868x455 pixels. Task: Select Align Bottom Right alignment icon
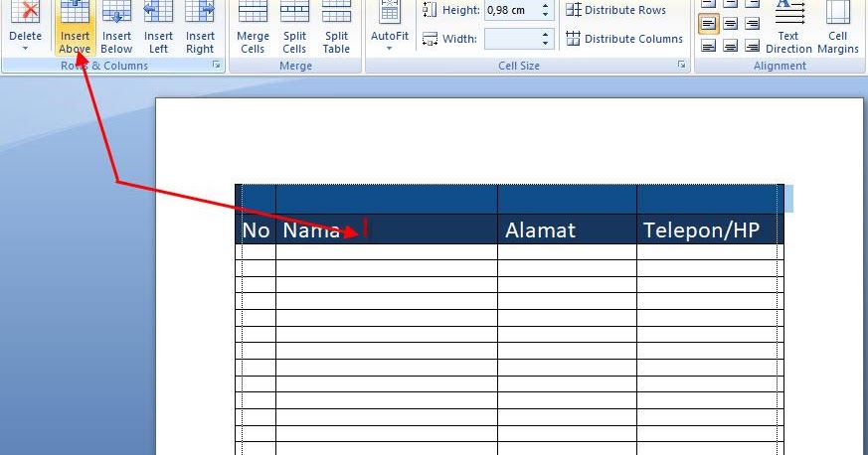pos(752,46)
